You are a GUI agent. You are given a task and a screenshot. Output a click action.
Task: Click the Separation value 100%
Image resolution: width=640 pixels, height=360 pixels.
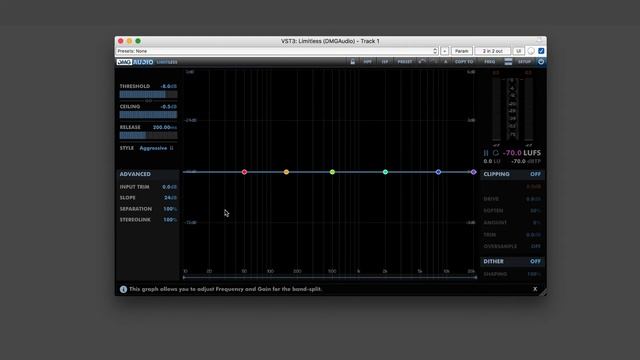(x=170, y=209)
